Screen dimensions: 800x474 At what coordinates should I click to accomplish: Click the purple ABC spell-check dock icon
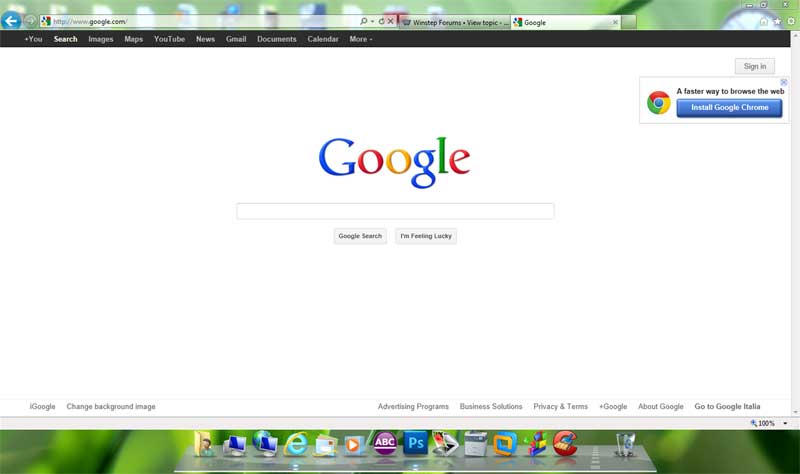coord(385,443)
